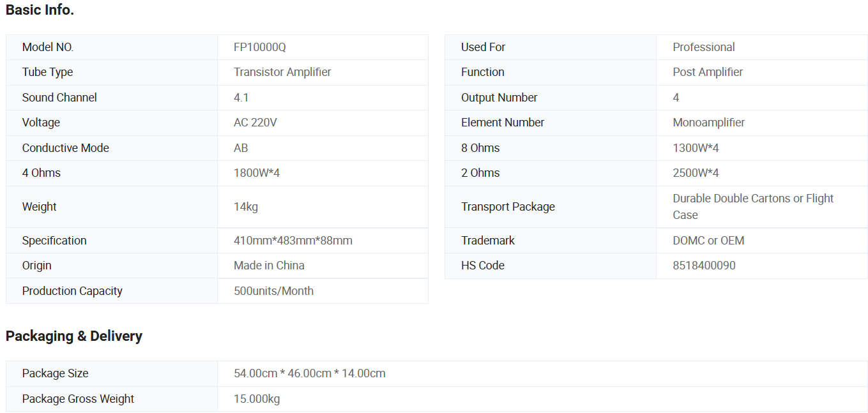Screen dimensions: 868x413
Task: Click the 1300W*4 value for 8 Ohms
Action: (x=696, y=148)
